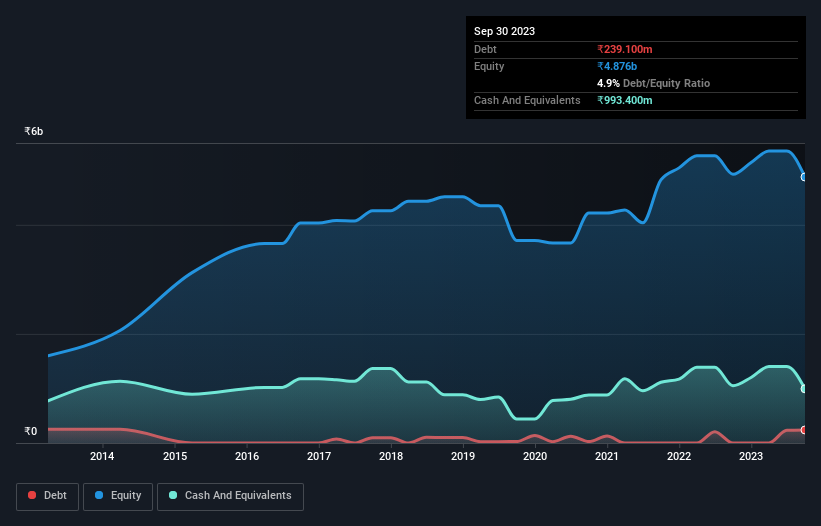Click the ₹4.876b equity value
The image size is (821, 526).
click(x=617, y=66)
